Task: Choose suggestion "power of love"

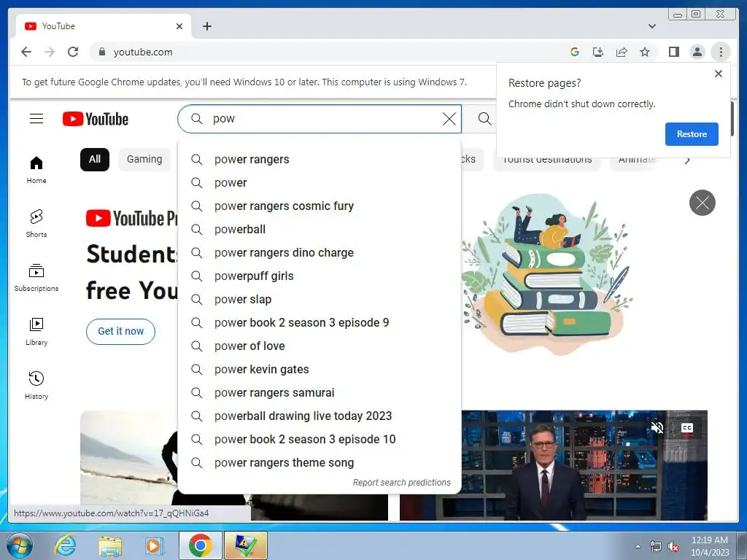Action: pyautogui.click(x=320, y=346)
